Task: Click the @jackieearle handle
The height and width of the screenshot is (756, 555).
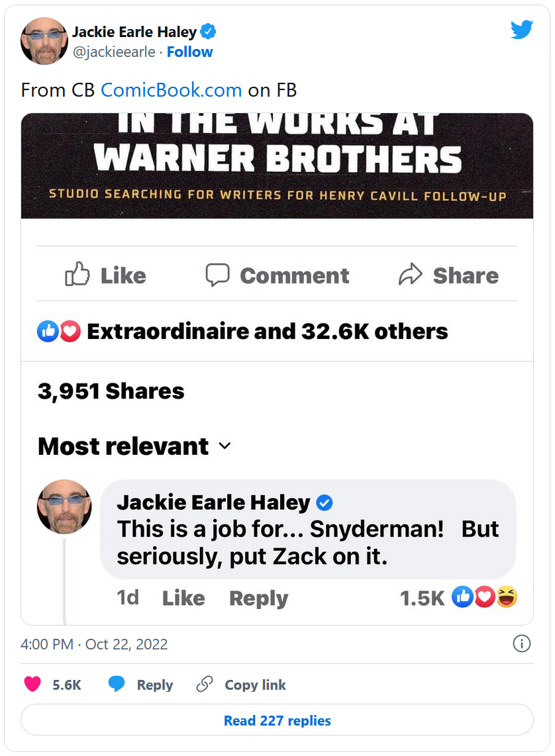Action: [113, 52]
